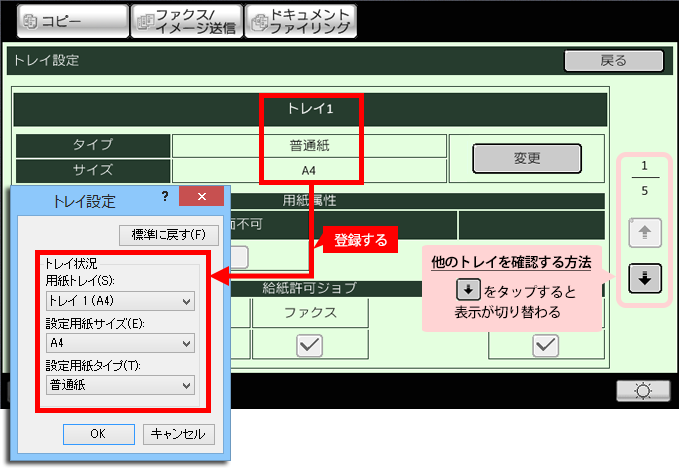Open the ファクス/イメージ送信 tab

click(185, 21)
